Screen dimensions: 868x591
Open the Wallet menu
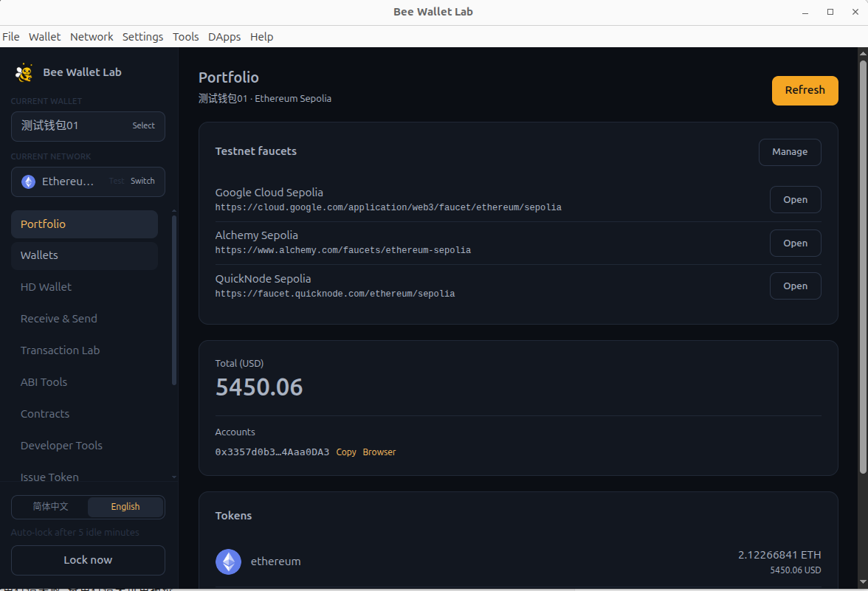point(45,37)
